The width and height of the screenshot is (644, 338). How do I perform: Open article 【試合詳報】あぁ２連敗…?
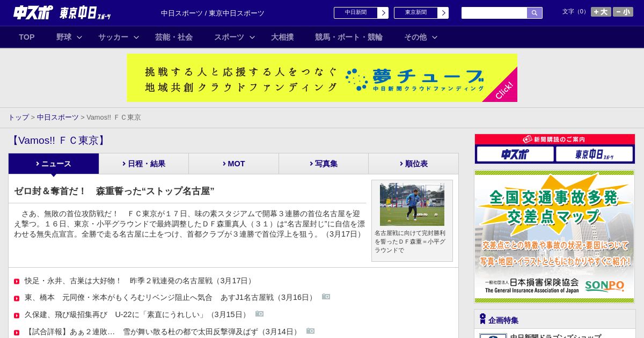point(163,332)
